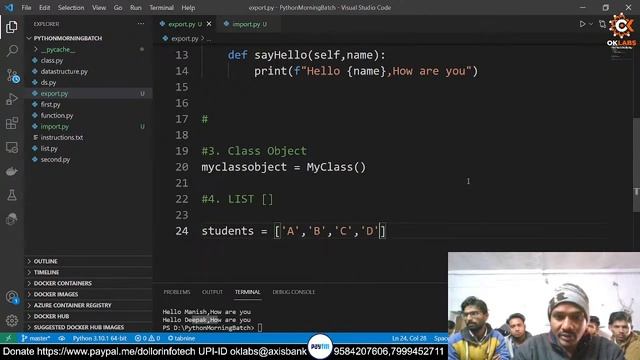The height and width of the screenshot is (360, 640).
Task: Open the run options dropdown arrow
Action: 591,24
